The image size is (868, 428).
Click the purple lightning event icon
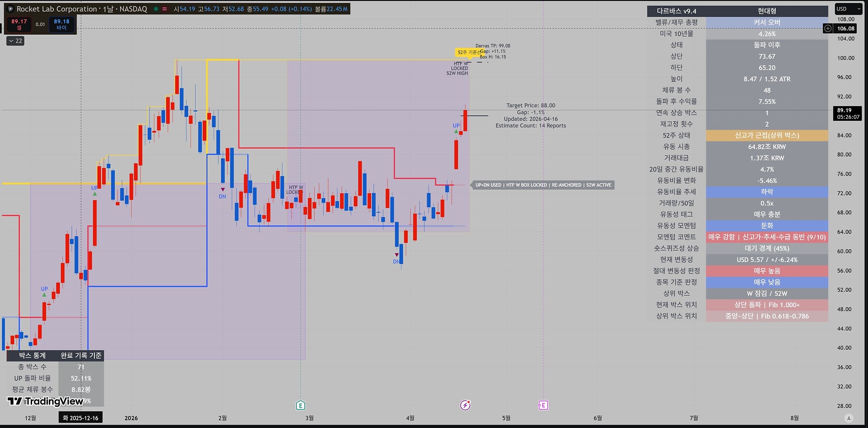click(x=465, y=405)
